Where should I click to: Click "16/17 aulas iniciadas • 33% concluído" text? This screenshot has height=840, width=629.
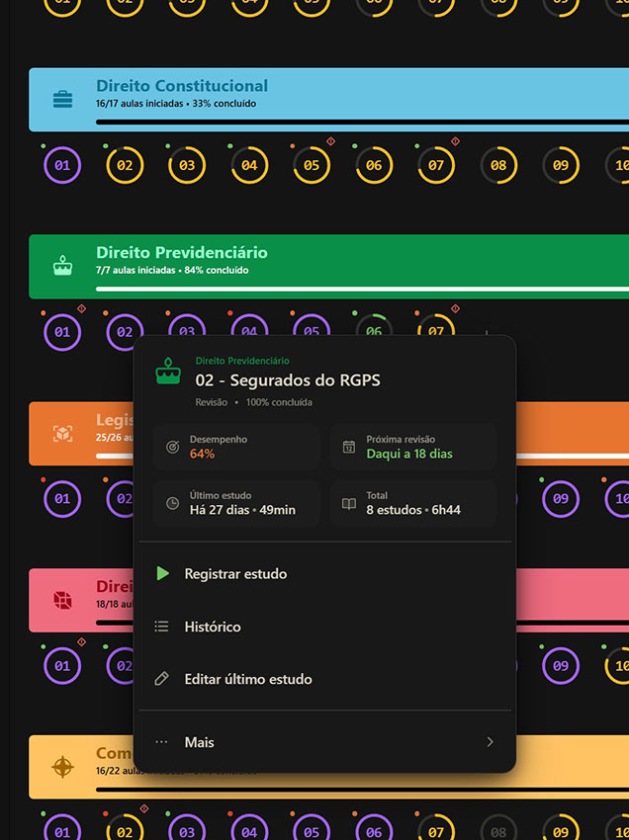pos(176,104)
